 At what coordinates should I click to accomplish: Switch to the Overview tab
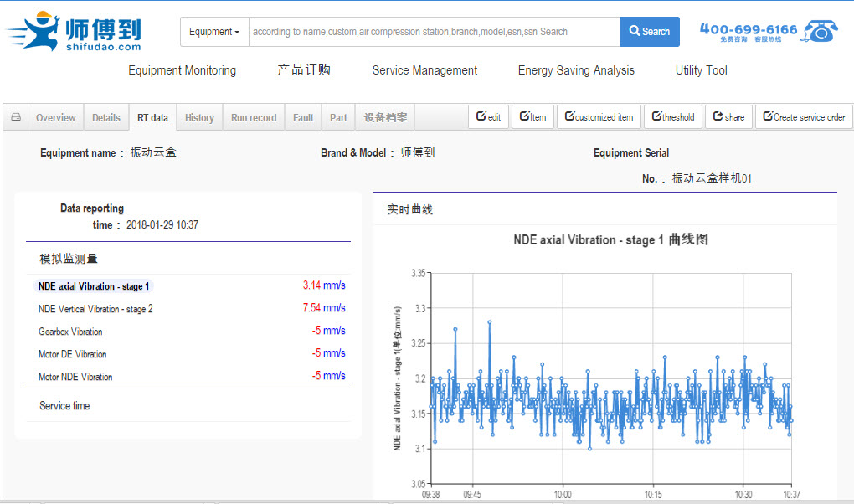coord(56,118)
